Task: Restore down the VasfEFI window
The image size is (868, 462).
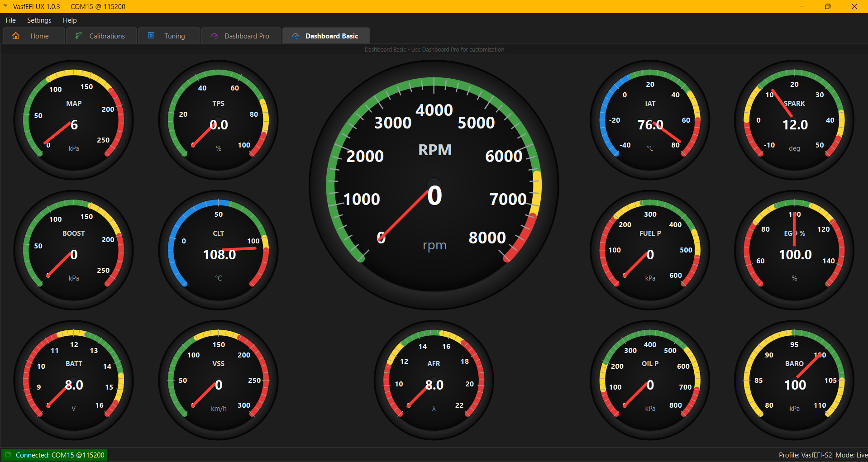Action: 828,6
